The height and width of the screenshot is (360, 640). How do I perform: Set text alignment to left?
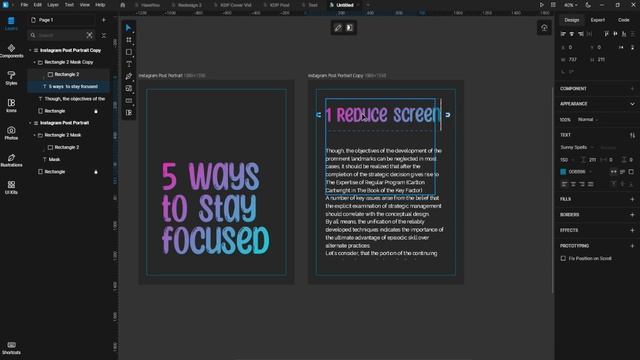click(x=564, y=184)
